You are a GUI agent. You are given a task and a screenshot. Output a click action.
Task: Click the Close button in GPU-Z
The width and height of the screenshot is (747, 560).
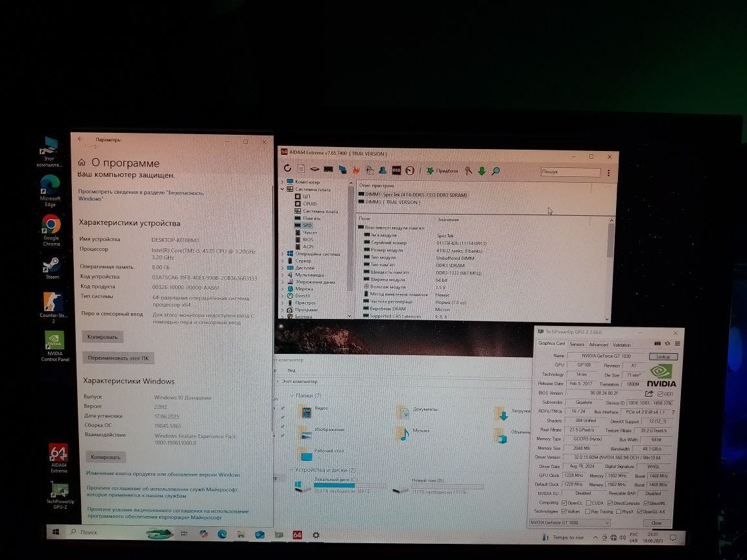[x=656, y=523]
